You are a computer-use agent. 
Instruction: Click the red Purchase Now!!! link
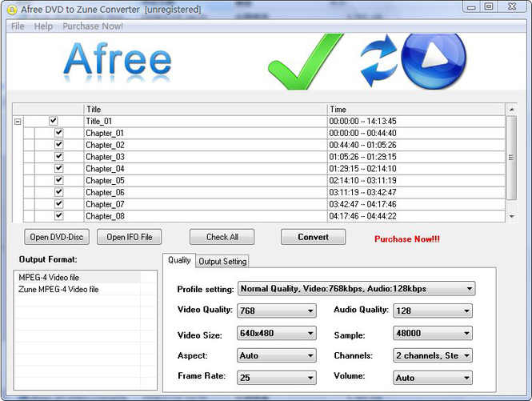coord(407,239)
